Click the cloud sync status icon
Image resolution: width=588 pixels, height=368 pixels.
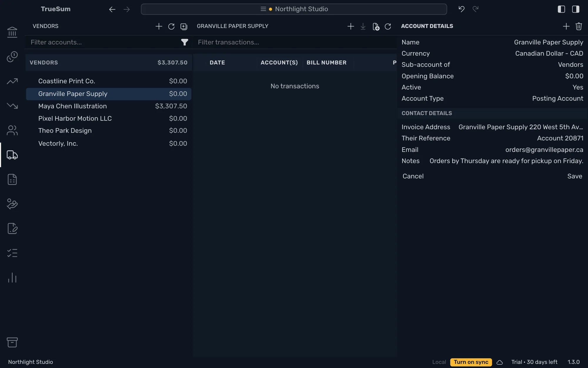pyautogui.click(x=500, y=362)
